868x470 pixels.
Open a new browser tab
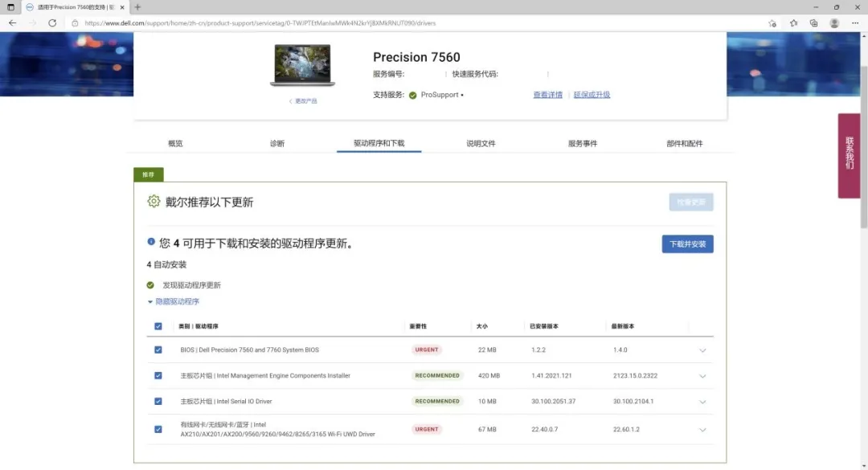point(137,7)
